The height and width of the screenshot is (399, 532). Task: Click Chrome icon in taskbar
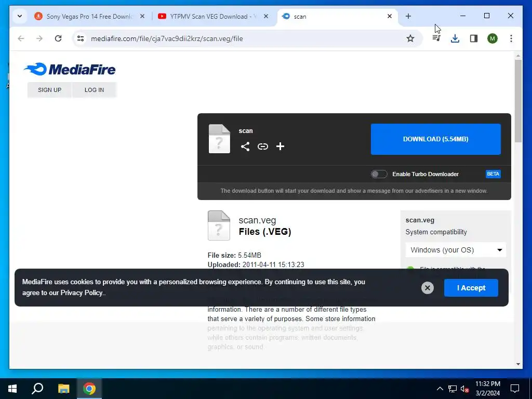[x=89, y=389]
